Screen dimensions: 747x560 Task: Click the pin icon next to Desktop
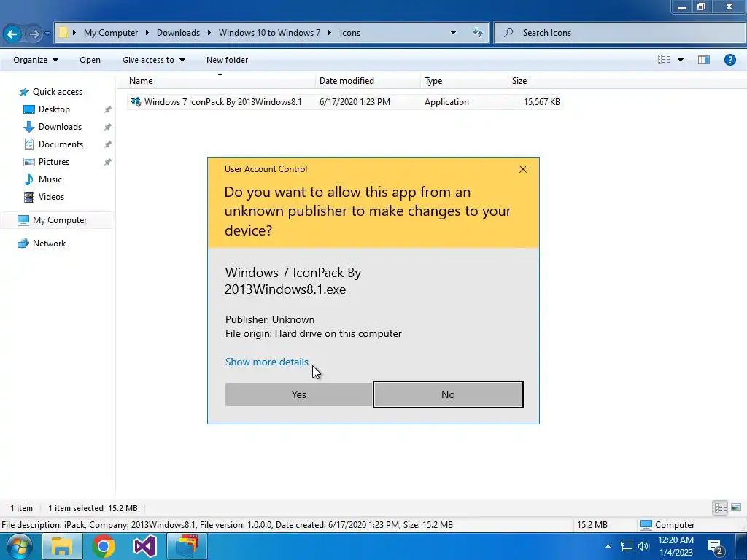coord(108,109)
